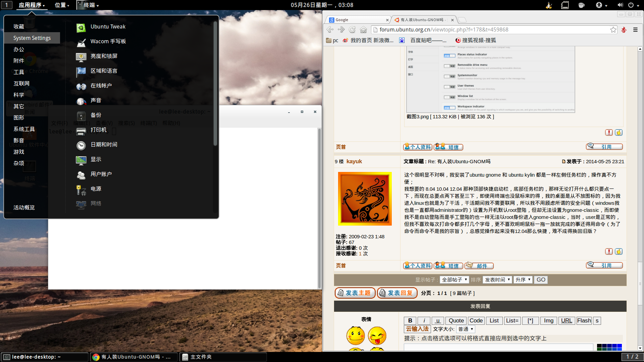
Task: Apply bold with the B button
Action: (x=410, y=320)
